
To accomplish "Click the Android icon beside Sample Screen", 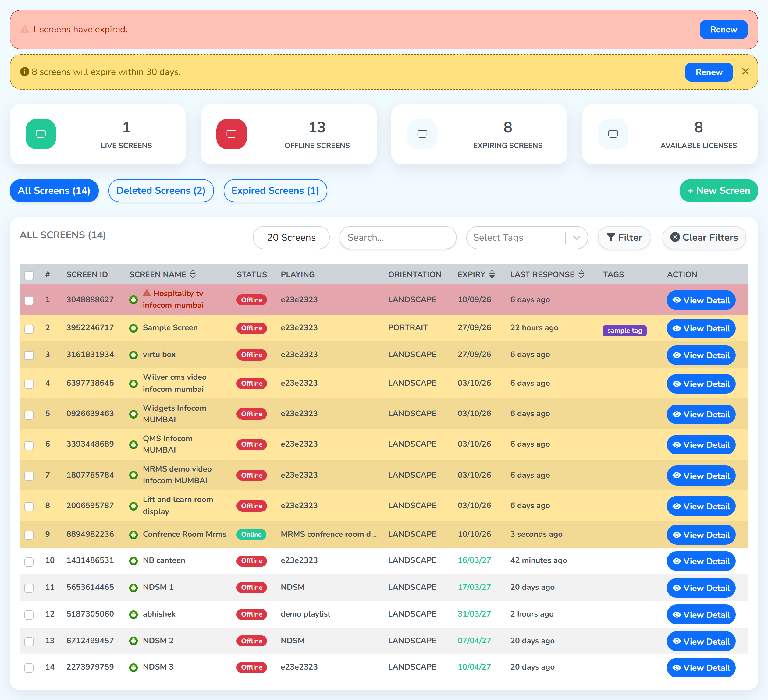I will (133, 328).
